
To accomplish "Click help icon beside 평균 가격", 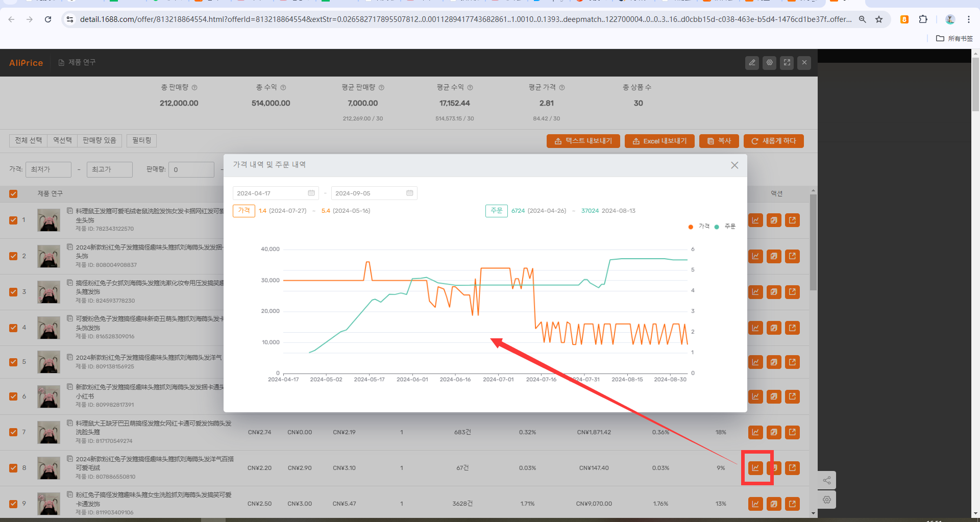I will click(562, 88).
